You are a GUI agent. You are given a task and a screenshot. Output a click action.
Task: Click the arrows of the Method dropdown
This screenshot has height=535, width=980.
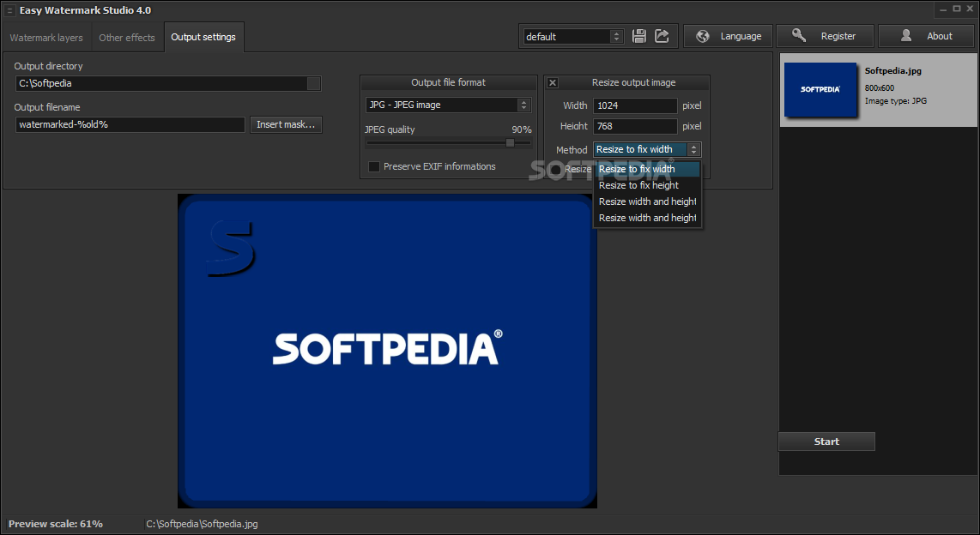[x=693, y=149]
